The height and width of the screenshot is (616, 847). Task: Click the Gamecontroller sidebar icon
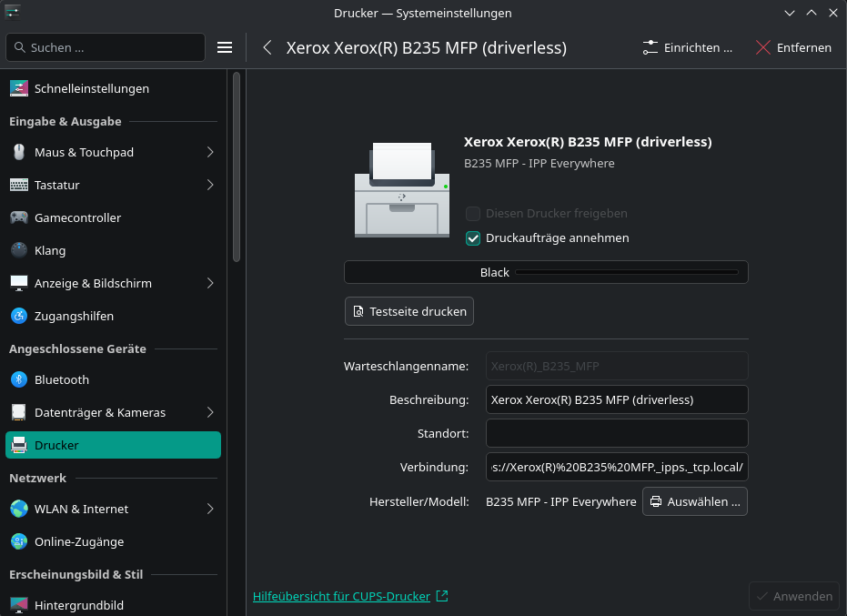[19, 217]
